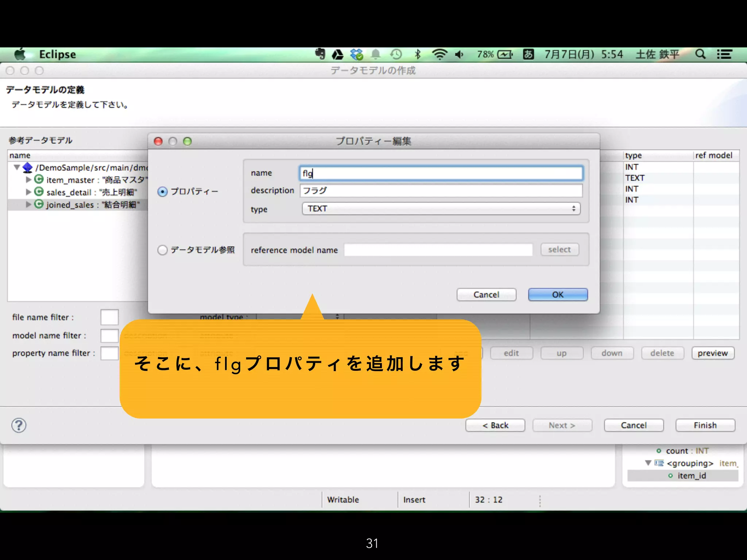Confirm with OK in property dialog

(x=558, y=295)
